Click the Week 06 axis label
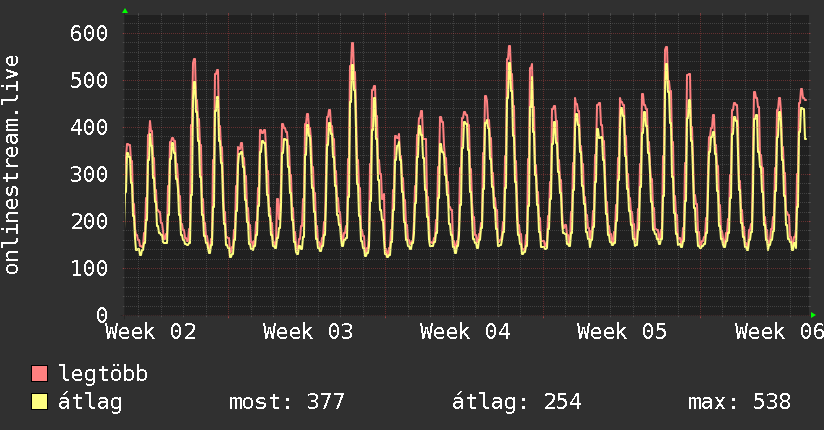The height and width of the screenshot is (430, 824). 779,332
